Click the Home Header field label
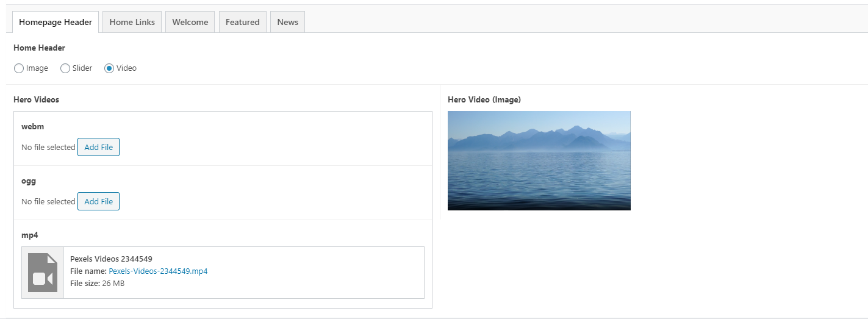Image resolution: width=868 pixels, height=322 pixels. pyautogui.click(x=39, y=48)
